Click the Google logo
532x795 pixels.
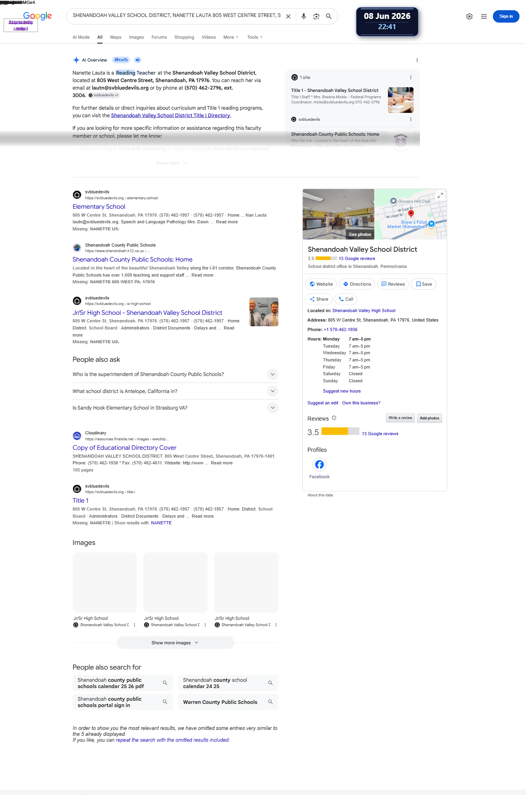click(37, 16)
